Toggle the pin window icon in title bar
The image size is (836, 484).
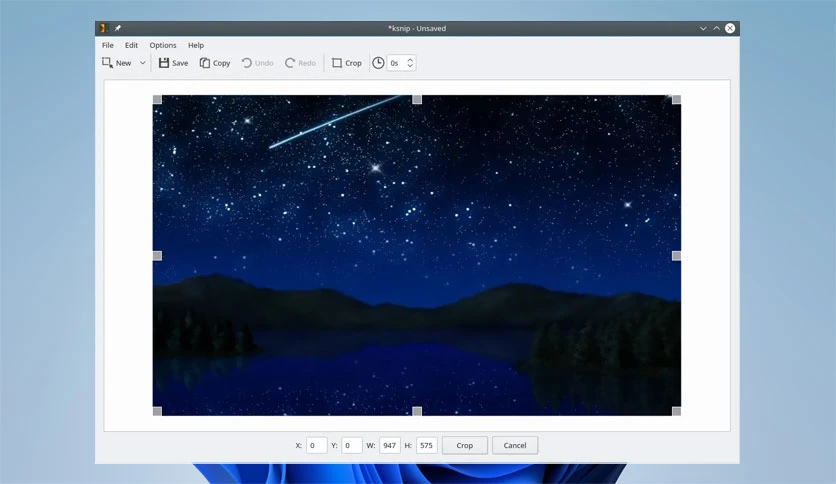click(x=118, y=28)
